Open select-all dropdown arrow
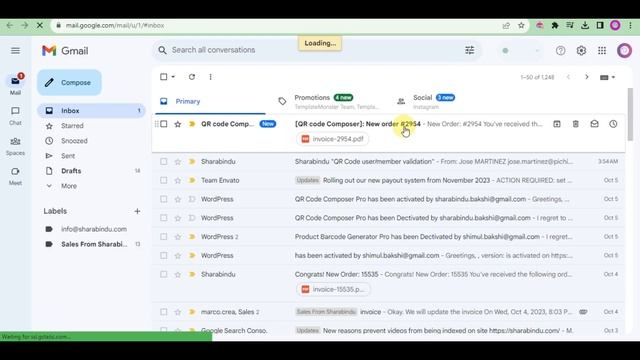The width and height of the screenshot is (640, 360). (x=173, y=77)
